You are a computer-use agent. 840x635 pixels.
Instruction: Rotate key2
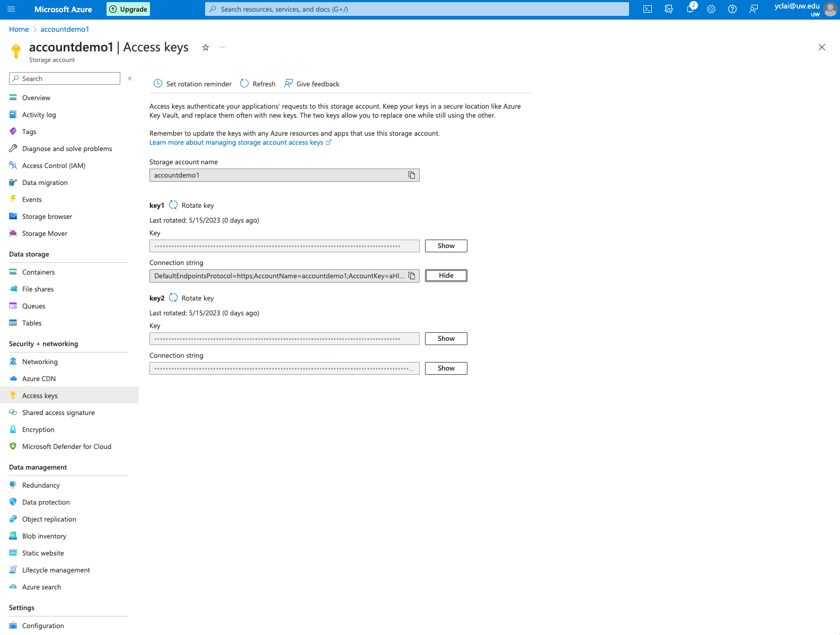pos(191,298)
